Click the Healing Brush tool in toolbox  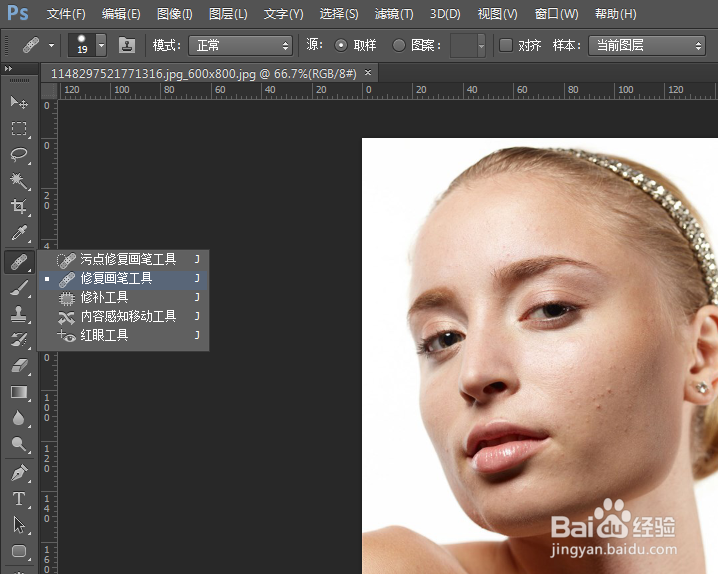(x=19, y=262)
